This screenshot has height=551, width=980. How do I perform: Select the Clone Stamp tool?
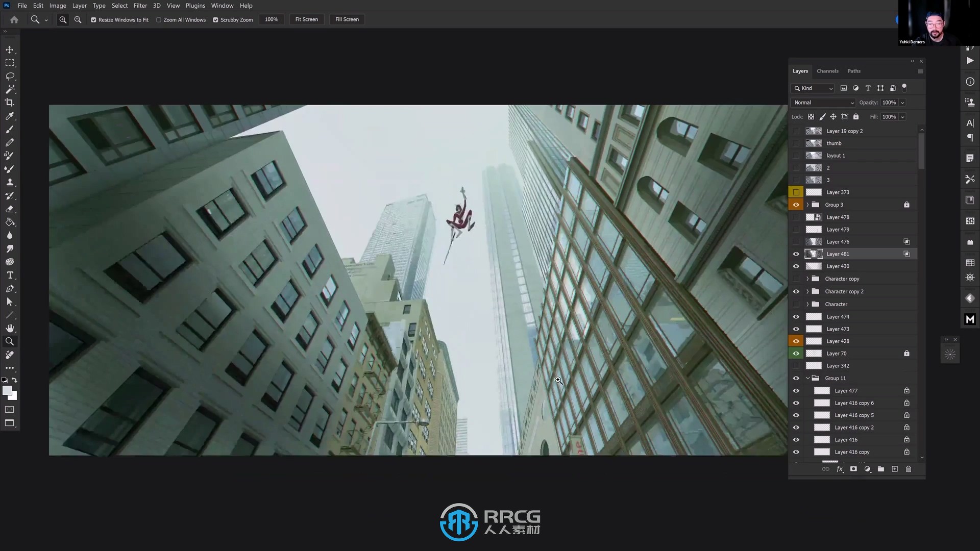point(10,182)
